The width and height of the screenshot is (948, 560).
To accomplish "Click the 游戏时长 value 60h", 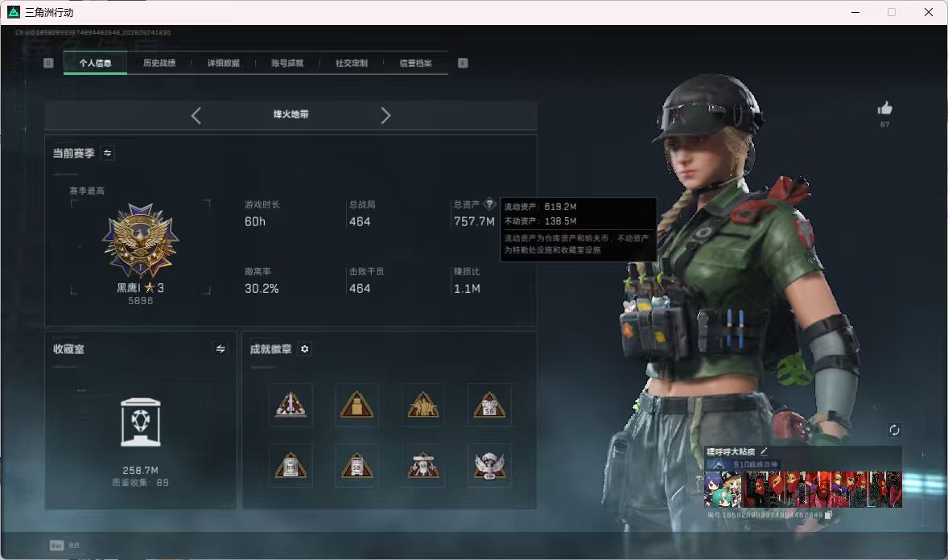I will (255, 221).
